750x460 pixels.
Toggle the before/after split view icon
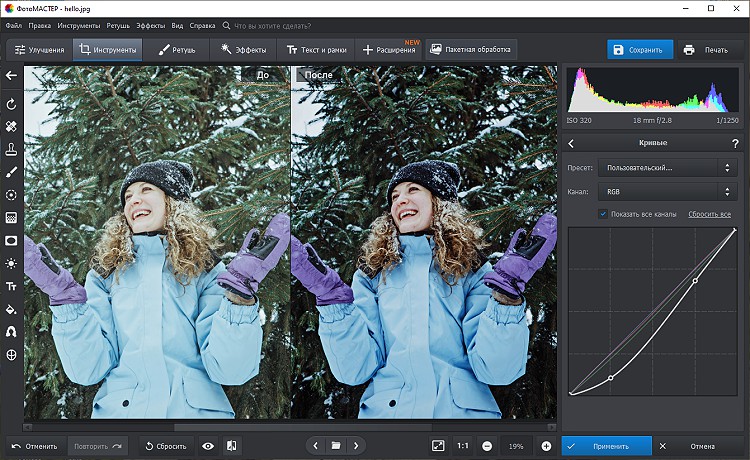pos(231,446)
